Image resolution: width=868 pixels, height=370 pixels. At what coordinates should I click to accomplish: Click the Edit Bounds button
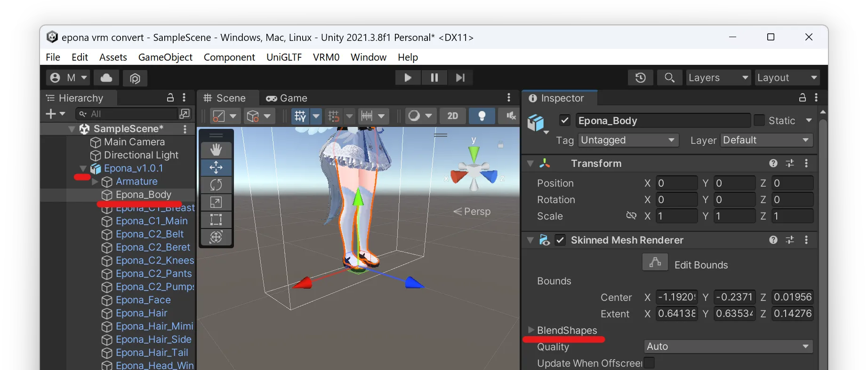coord(655,263)
